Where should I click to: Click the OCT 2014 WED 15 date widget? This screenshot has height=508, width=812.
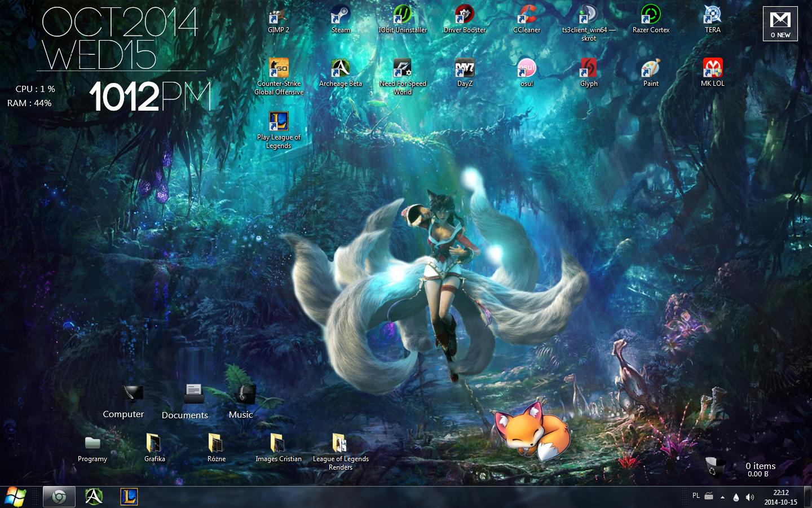click(120, 39)
